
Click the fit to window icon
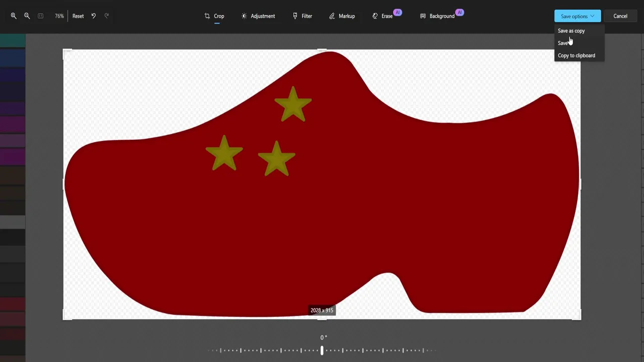click(41, 16)
